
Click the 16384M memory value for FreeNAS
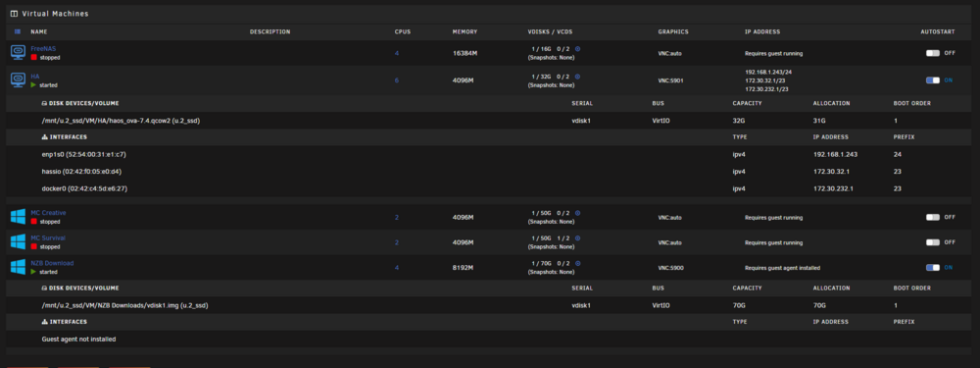pyautogui.click(x=465, y=53)
